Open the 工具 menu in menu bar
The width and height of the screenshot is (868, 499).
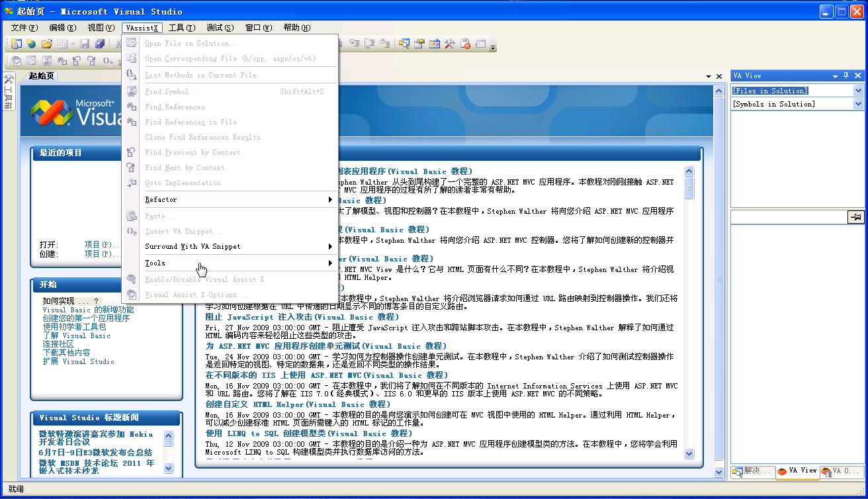tap(182, 28)
